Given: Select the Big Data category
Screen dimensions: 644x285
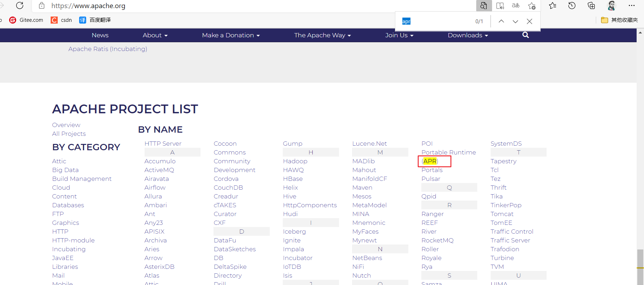Looking at the screenshot, I should (65, 170).
